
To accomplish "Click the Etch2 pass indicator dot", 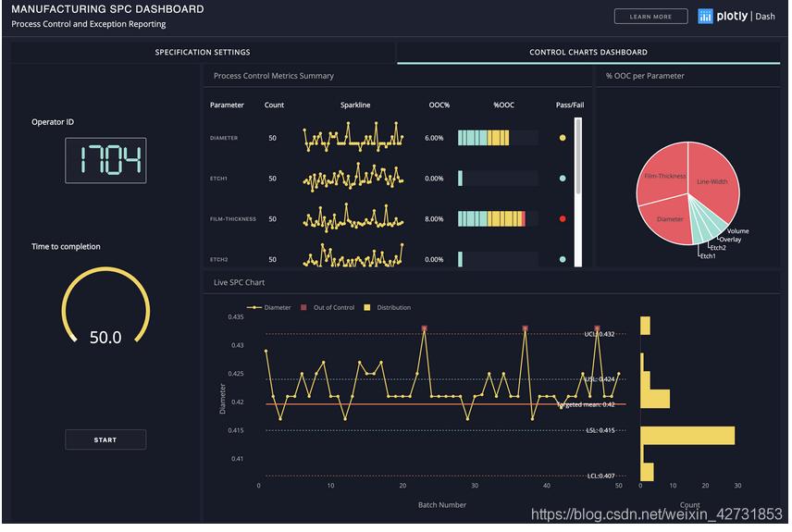I will (x=562, y=260).
